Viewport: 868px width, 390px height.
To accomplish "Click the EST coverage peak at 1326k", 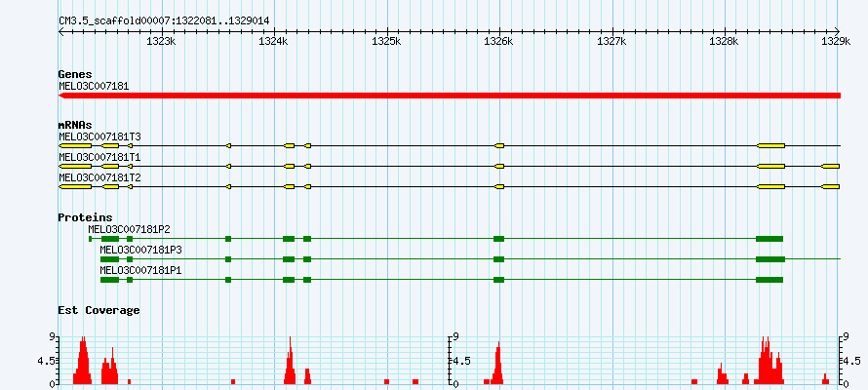I will click(x=497, y=364).
